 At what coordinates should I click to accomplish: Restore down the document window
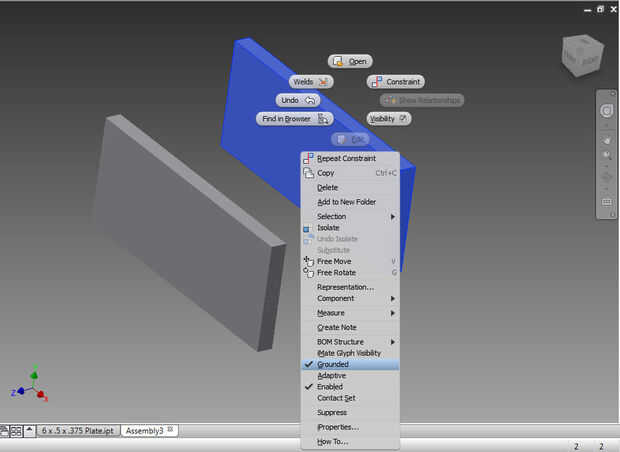point(601,9)
